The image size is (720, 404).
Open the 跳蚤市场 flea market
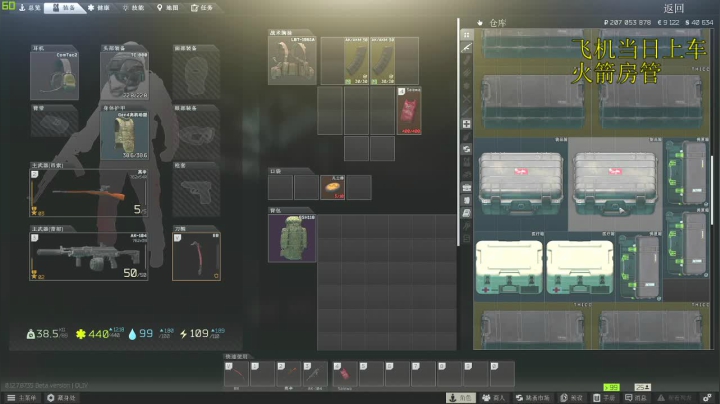coord(533,398)
